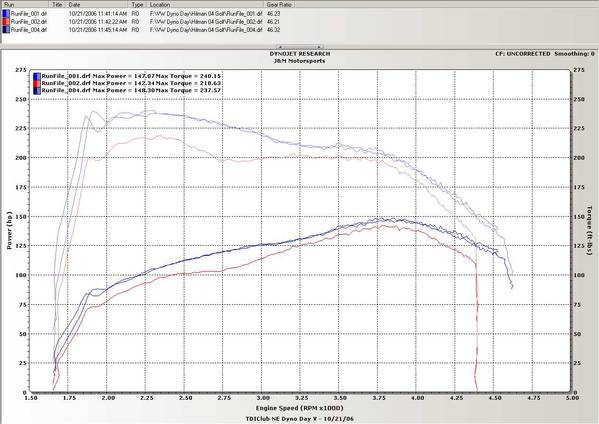Click the RunFile_002.drf legend entry in the graph

tap(131, 83)
